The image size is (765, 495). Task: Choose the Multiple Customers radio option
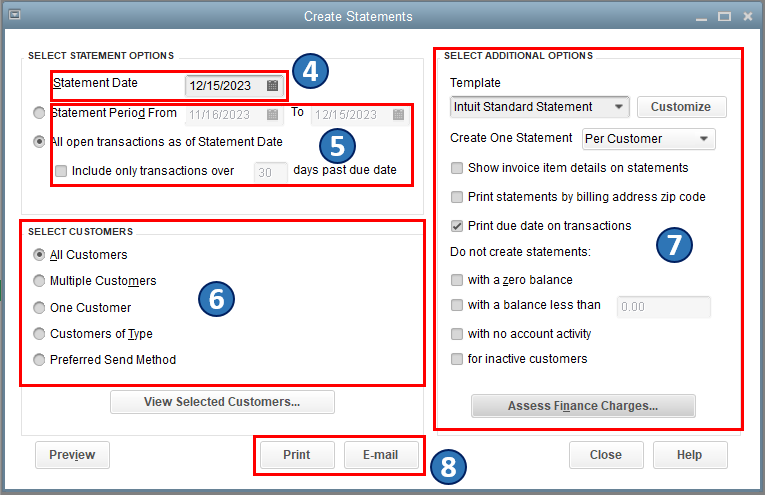[x=39, y=281]
